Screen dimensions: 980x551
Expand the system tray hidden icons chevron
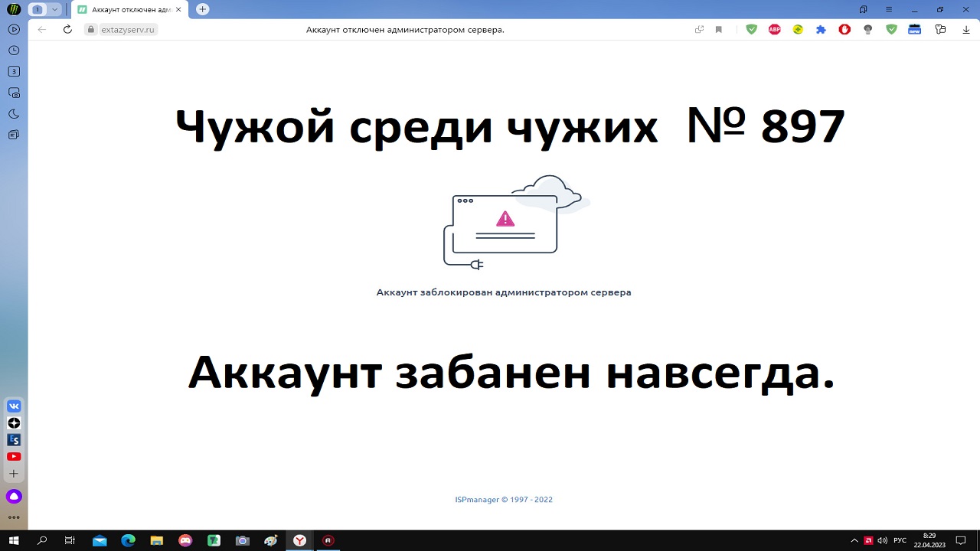(854, 540)
